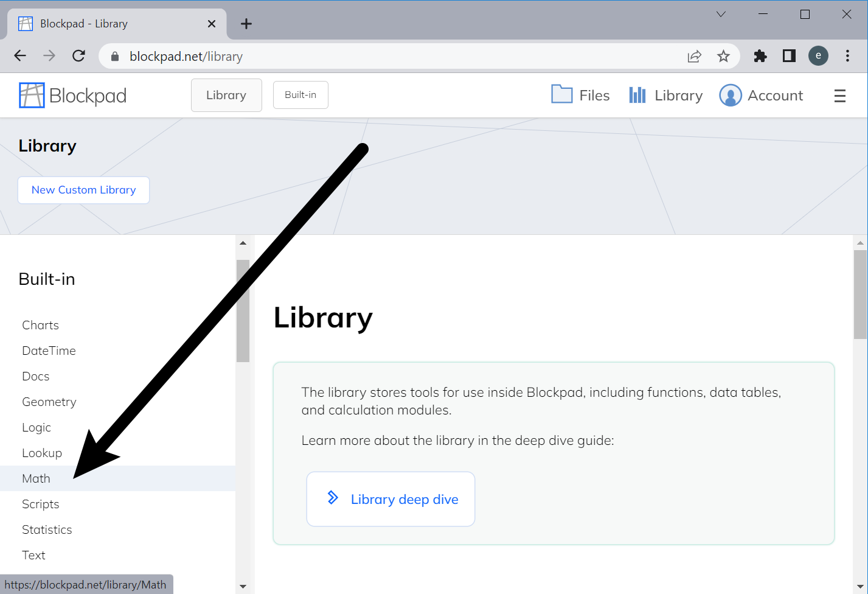
Task: Toggle the browser side panel
Action: coord(789,56)
